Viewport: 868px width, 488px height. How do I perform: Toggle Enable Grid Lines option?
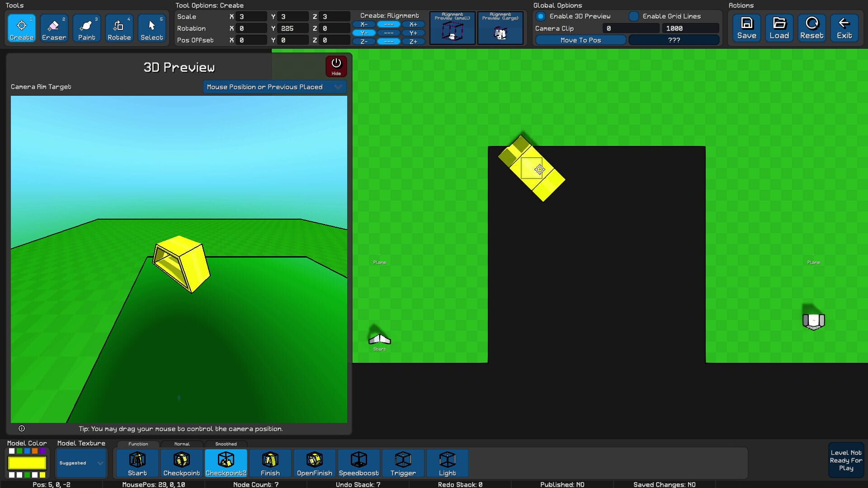pos(634,16)
